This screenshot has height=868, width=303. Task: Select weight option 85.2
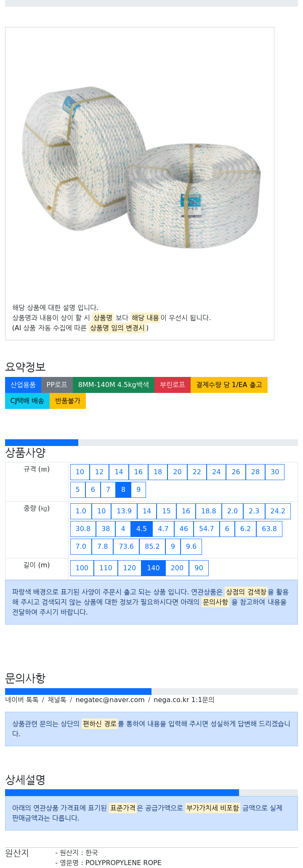pyautogui.click(x=152, y=547)
